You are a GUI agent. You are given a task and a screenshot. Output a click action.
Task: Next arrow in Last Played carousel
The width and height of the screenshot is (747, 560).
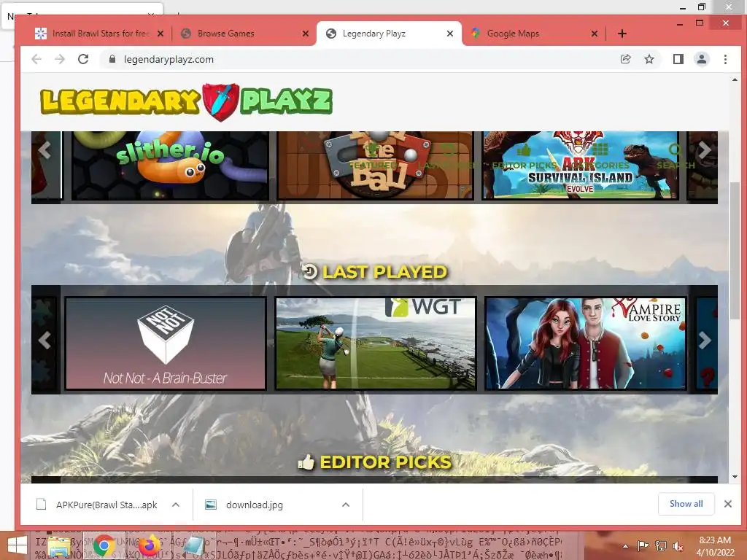coord(705,340)
